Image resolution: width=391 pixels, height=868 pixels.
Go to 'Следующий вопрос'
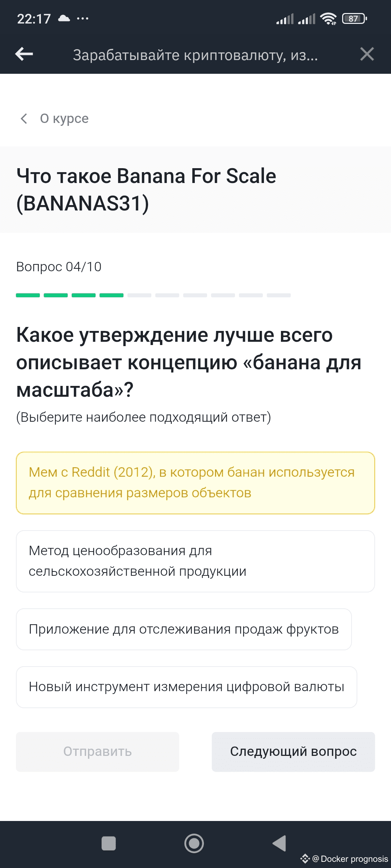tap(293, 752)
